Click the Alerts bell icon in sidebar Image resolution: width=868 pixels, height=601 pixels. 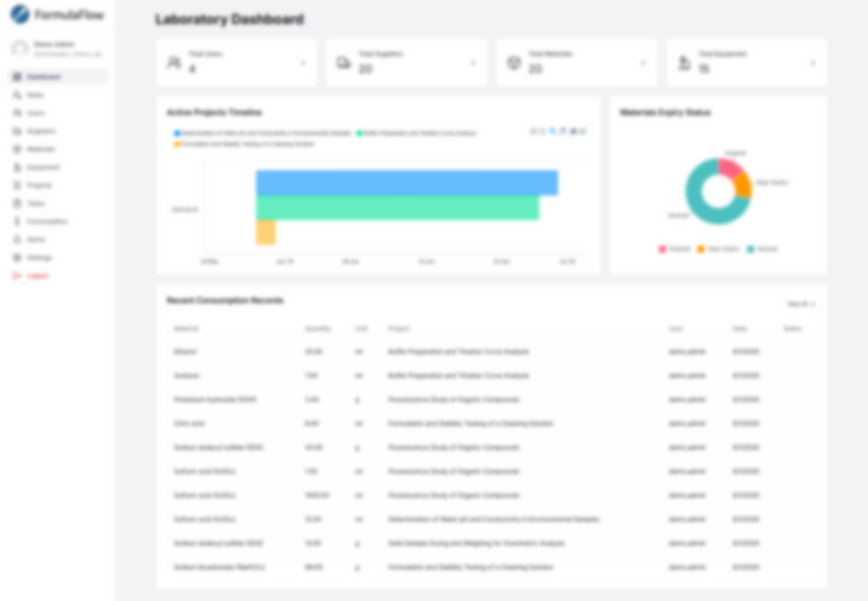(17, 239)
